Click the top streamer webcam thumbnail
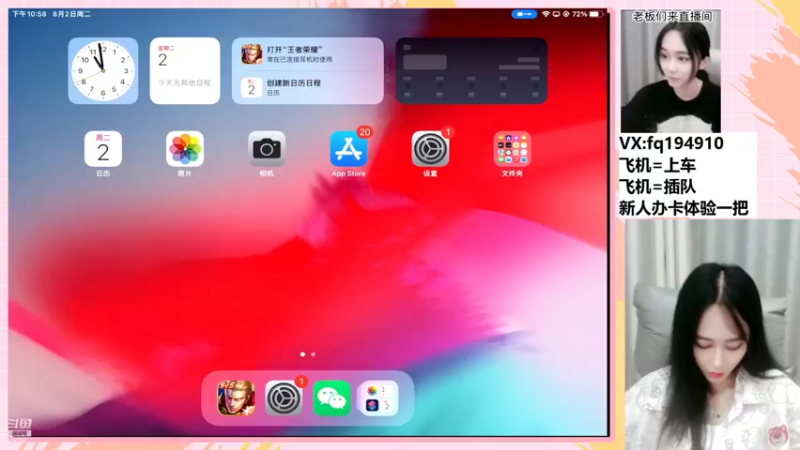800x450 pixels. click(x=670, y=71)
